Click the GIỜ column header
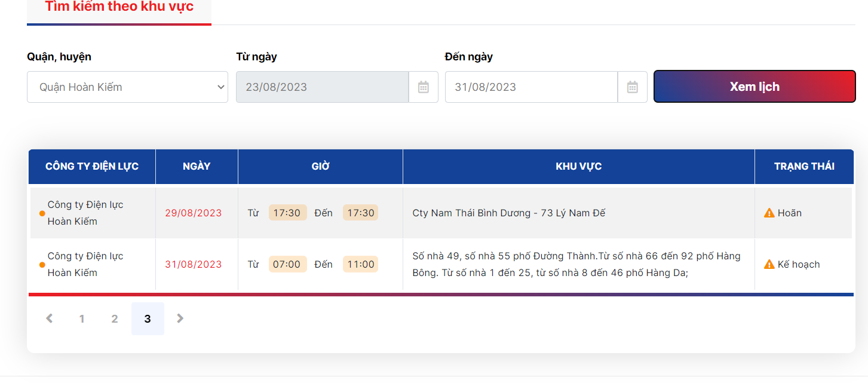This screenshot has height=383, width=868. click(321, 166)
